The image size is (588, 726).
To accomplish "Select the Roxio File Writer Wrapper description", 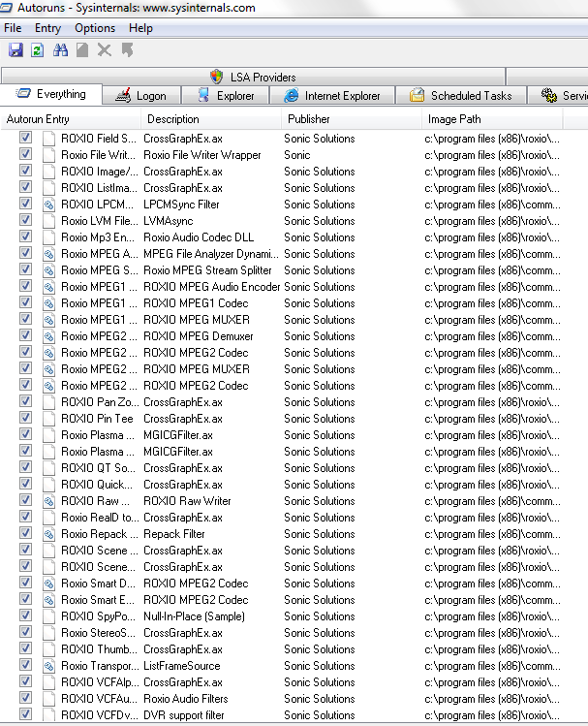I will coord(202,155).
